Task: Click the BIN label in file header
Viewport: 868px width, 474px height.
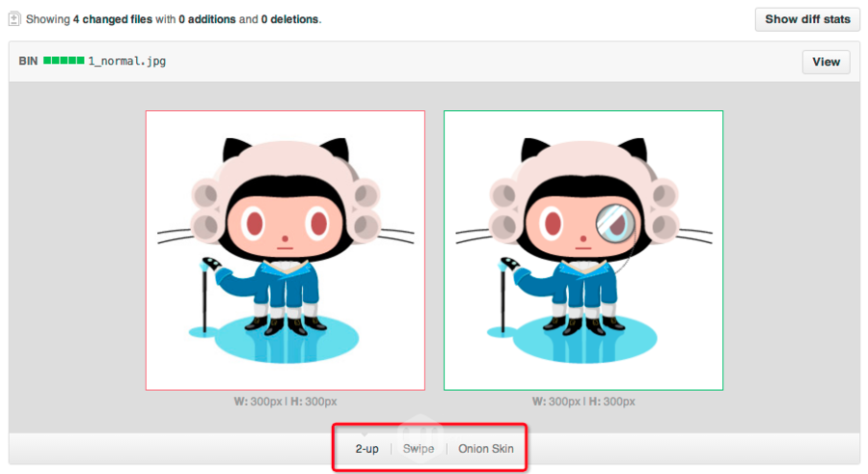Action: tap(28, 61)
